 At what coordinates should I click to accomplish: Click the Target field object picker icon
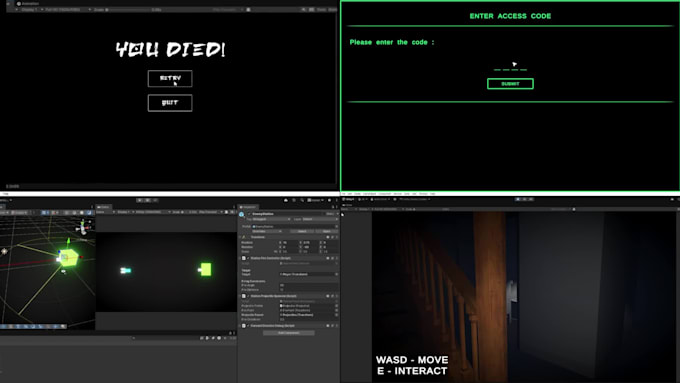(336, 274)
